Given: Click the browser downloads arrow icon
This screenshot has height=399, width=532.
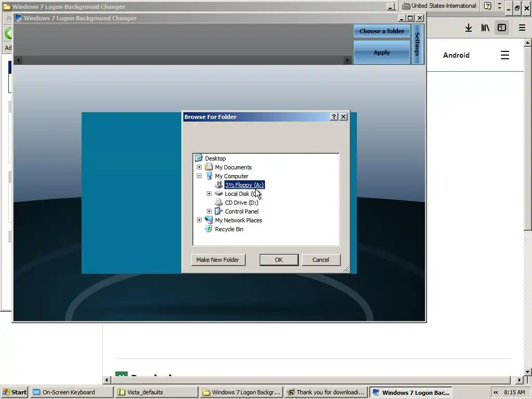Looking at the screenshot, I should coord(469,28).
